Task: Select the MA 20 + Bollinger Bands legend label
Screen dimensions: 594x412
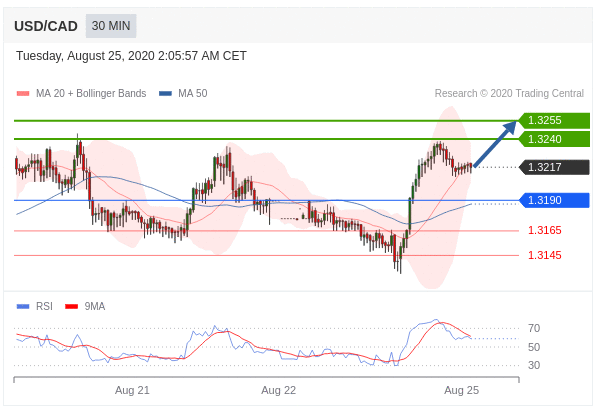Action: [x=91, y=94]
